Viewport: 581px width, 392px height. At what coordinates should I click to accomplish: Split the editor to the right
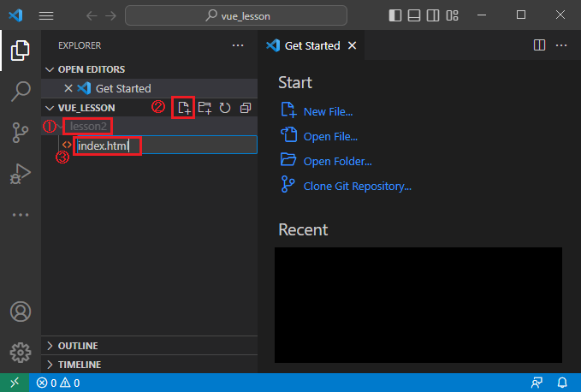point(539,45)
